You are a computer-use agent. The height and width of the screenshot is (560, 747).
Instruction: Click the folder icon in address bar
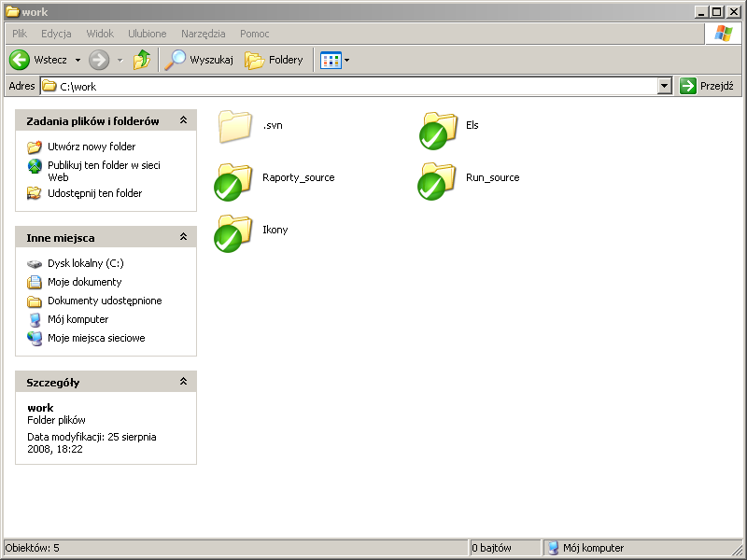point(49,86)
